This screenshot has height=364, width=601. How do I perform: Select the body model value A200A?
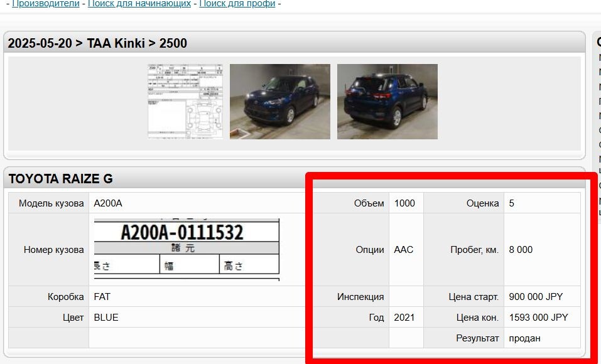coord(108,203)
